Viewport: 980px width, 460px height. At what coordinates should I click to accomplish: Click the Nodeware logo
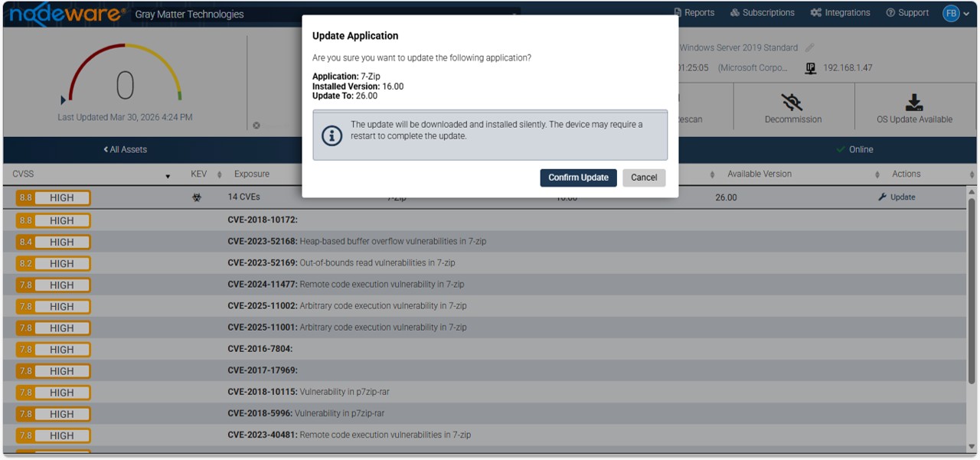click(x=67, y=14)
